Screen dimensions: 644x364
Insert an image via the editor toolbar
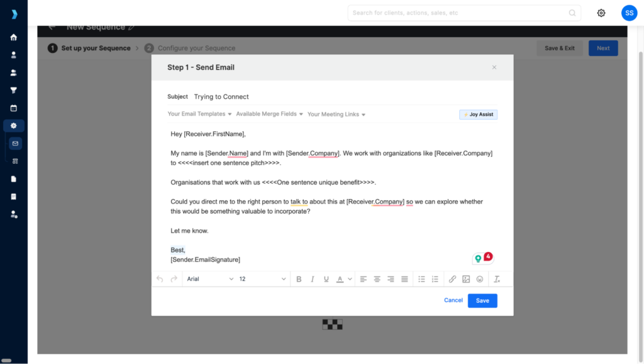point(466,279)
